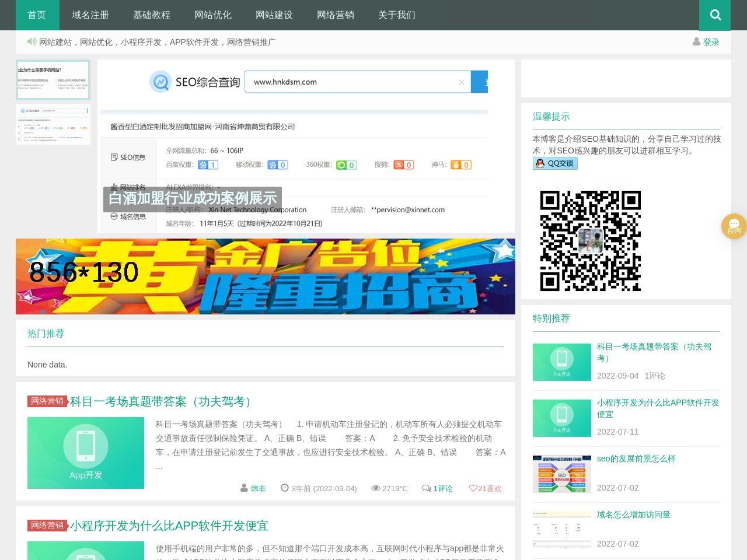Click the WeChat QR code image

pos(591,241)
